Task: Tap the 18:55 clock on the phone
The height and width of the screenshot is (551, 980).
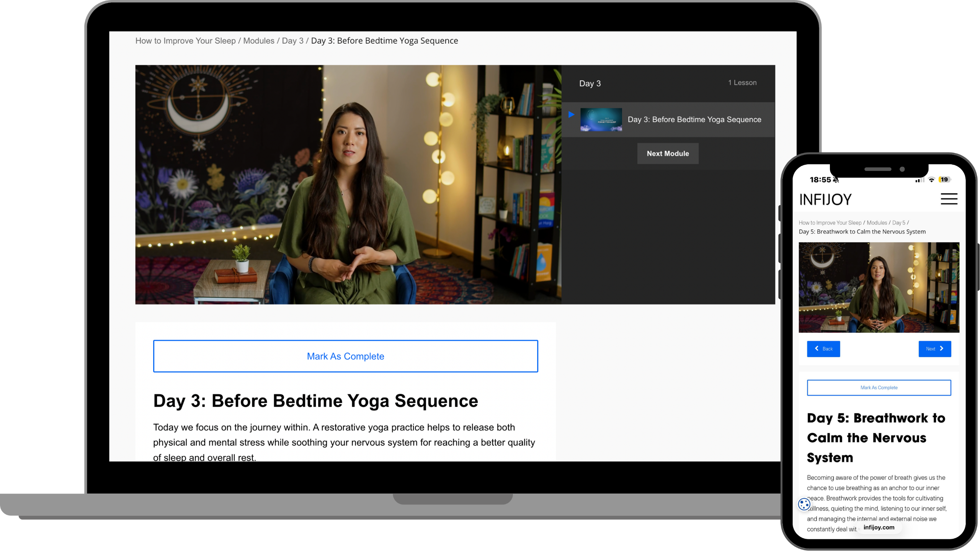Action: 820,180
